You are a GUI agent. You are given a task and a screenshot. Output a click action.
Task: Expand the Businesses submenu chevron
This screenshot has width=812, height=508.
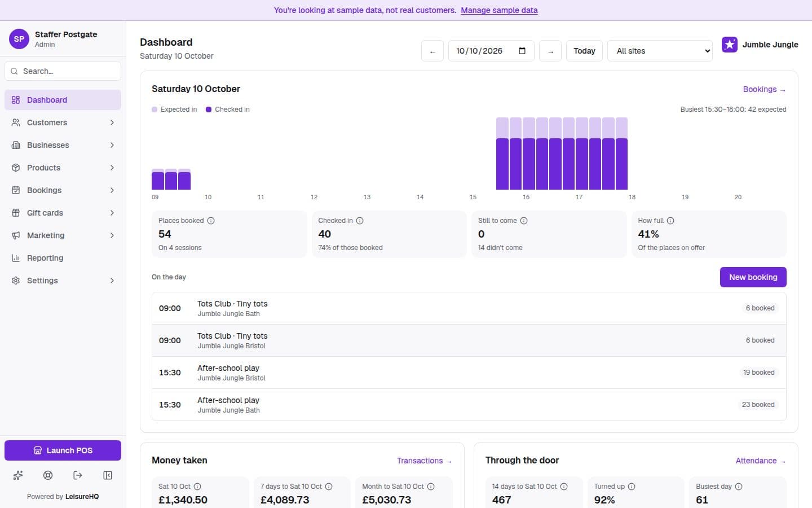[112, 145]
